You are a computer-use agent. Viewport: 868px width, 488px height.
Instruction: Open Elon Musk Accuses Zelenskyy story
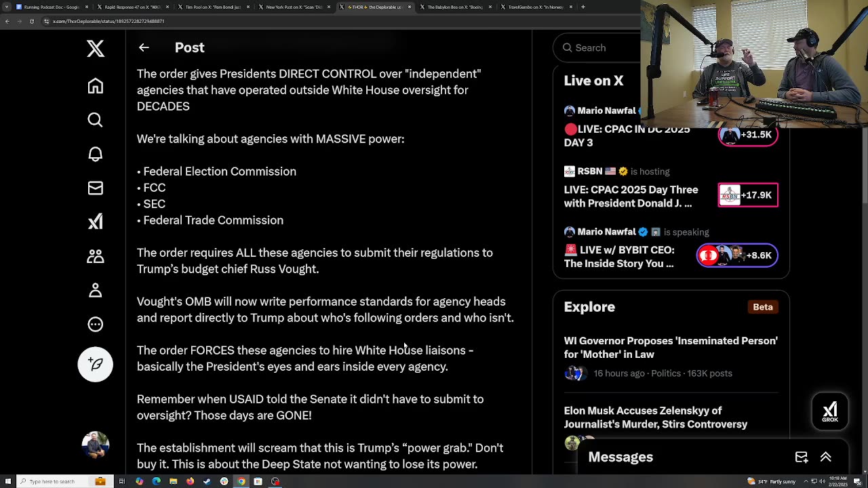point(656,417)
